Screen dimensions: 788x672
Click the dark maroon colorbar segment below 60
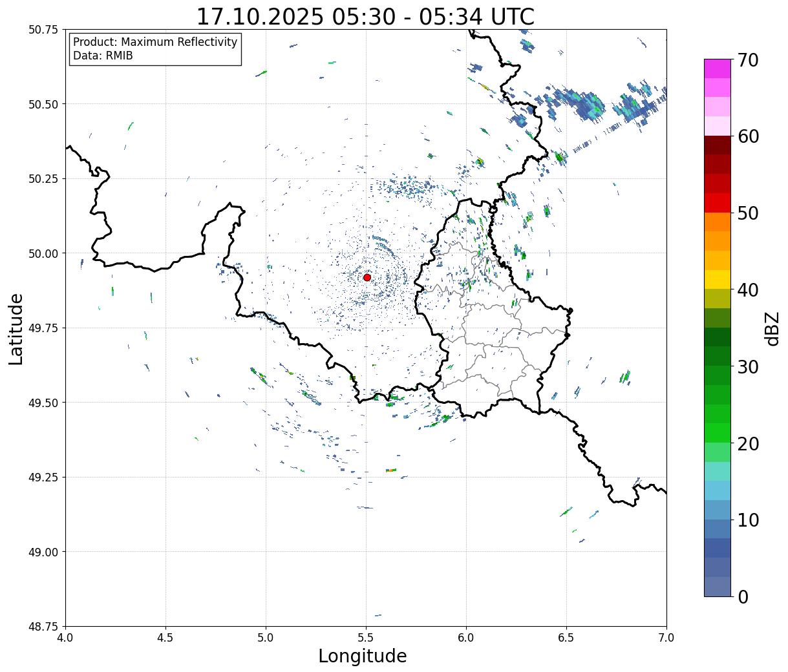pyautogui.click(x=718, y=145)
